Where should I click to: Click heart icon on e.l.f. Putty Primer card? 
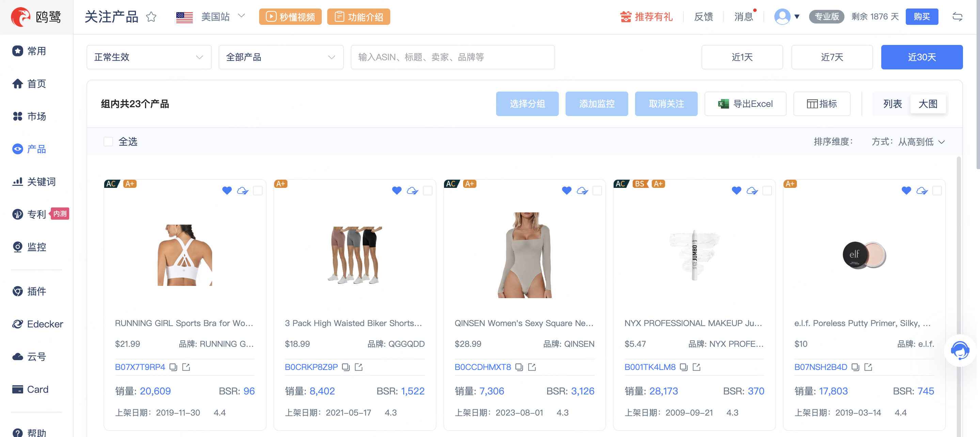coord(906,190)
